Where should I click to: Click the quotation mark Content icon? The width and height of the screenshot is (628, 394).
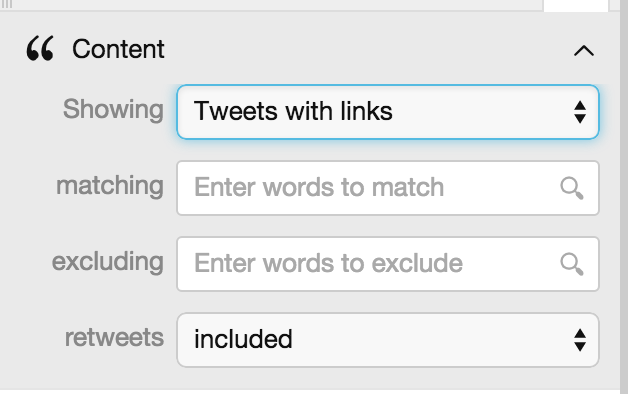(40, 48)
